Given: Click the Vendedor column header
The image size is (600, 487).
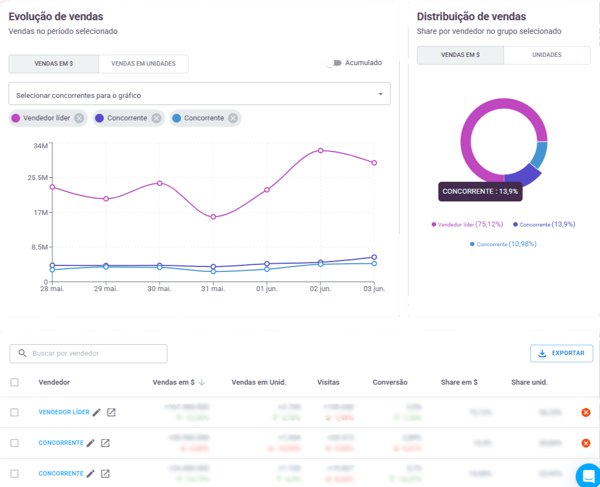Looking at the screenshot, I should tap(54, 382).
